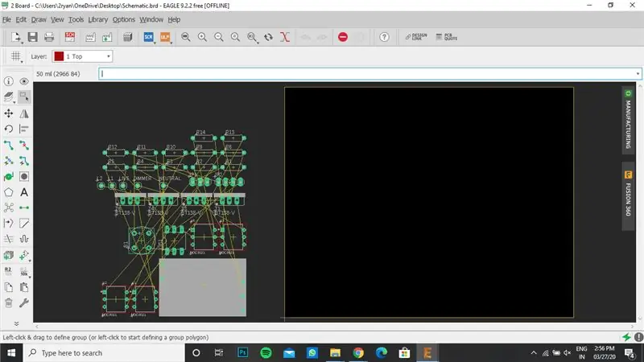Select the Rotate tool

(x=9, y=129)
